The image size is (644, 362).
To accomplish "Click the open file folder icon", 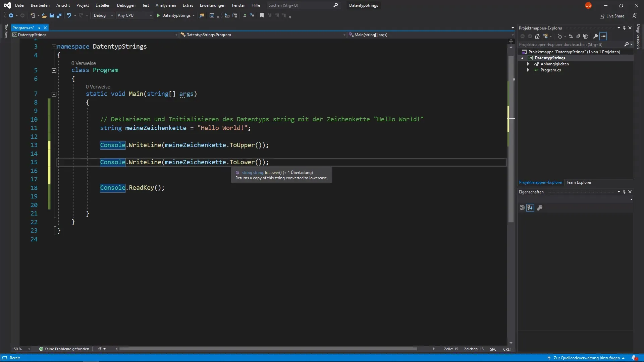I will tap(44, 15).
